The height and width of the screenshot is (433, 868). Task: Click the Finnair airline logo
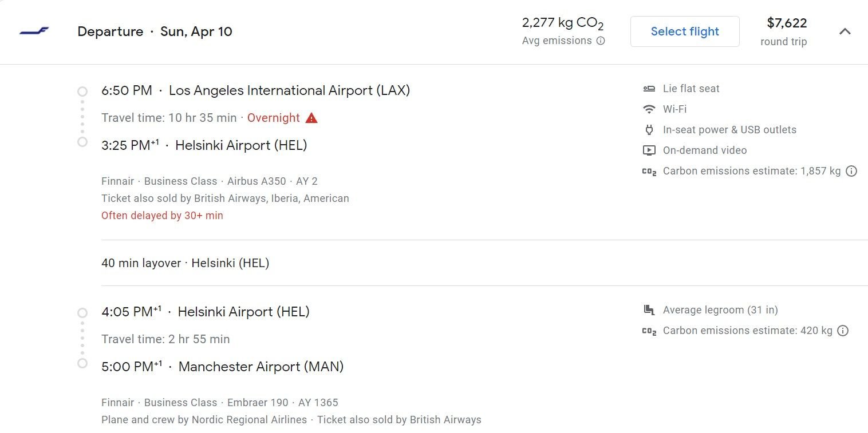pos(34,31)
